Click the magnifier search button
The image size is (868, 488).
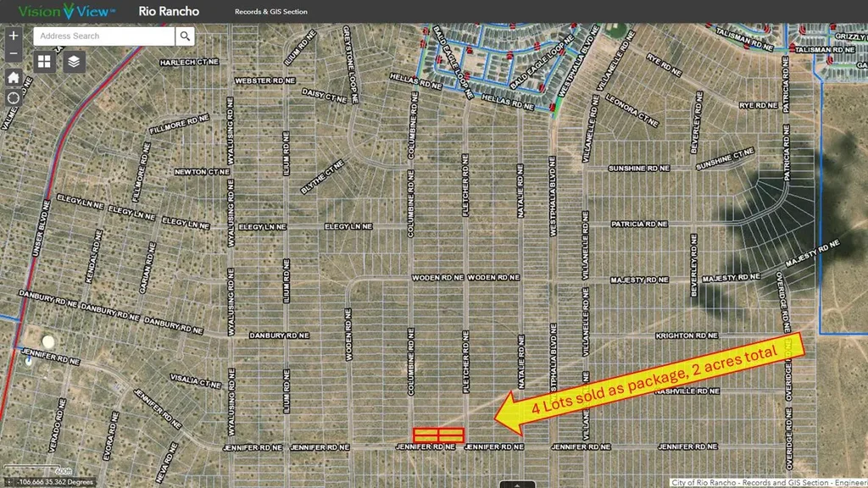(185, 36)
